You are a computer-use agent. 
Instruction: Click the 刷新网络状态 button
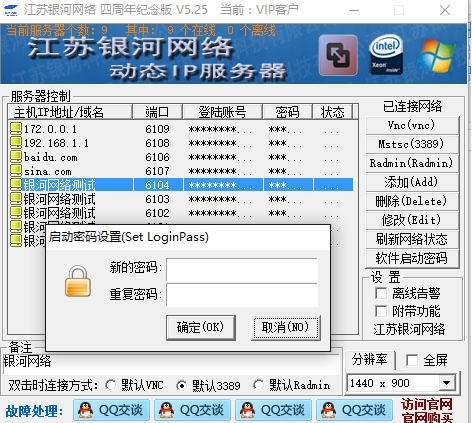[x=412, y=239]
